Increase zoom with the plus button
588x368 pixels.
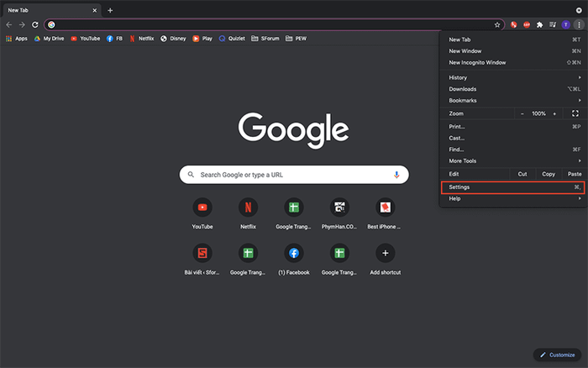click(554, 113)
